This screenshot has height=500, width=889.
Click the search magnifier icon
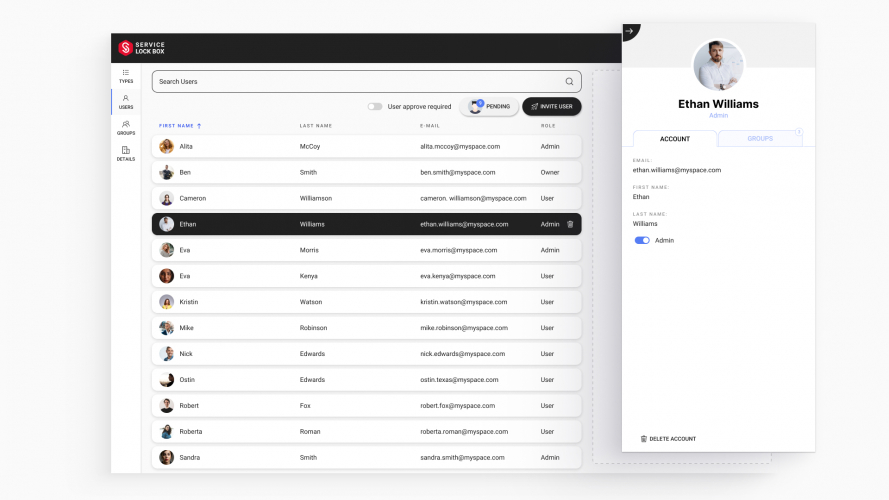(569, 82)
